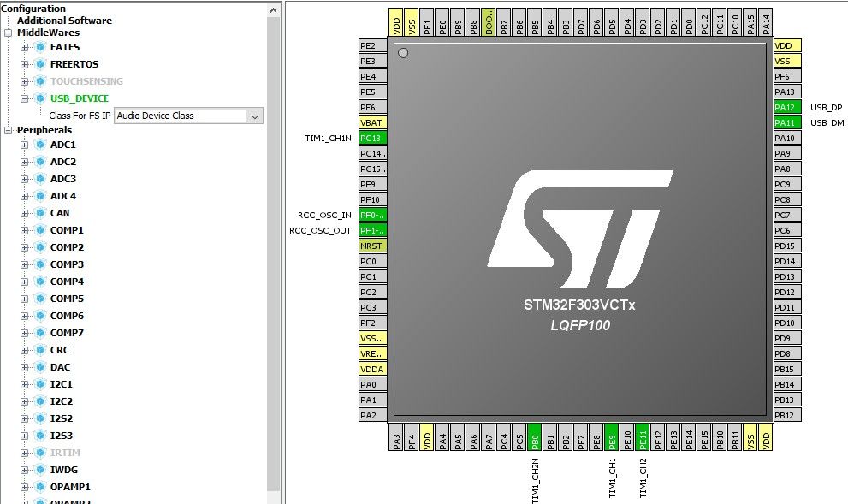This screenshot has height=504, width=848.
Task: Open the Class For FS IP dropdown
Action: tap(255, 116)
